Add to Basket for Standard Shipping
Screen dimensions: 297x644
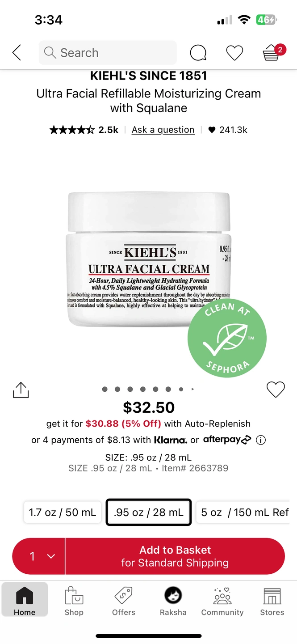click(175, 556)
